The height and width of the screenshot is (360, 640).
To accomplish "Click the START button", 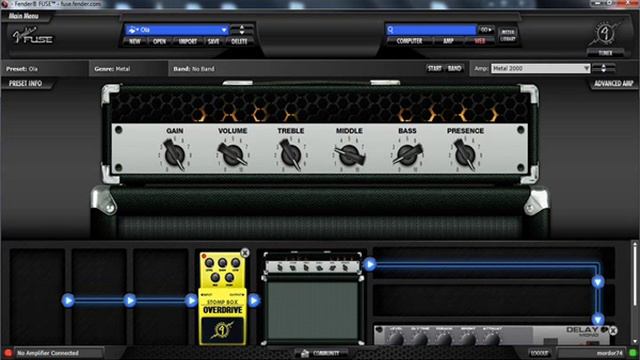I will pyautogui.click(x=435, y=68).
